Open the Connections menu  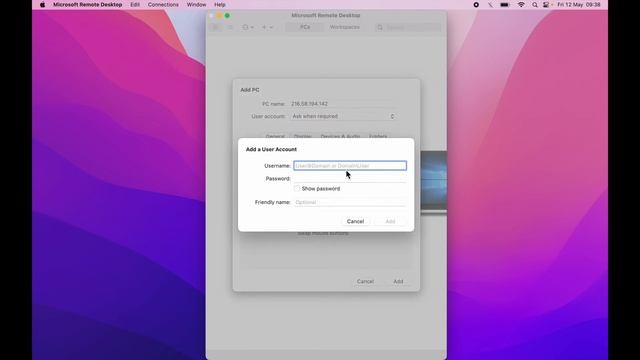163,5
